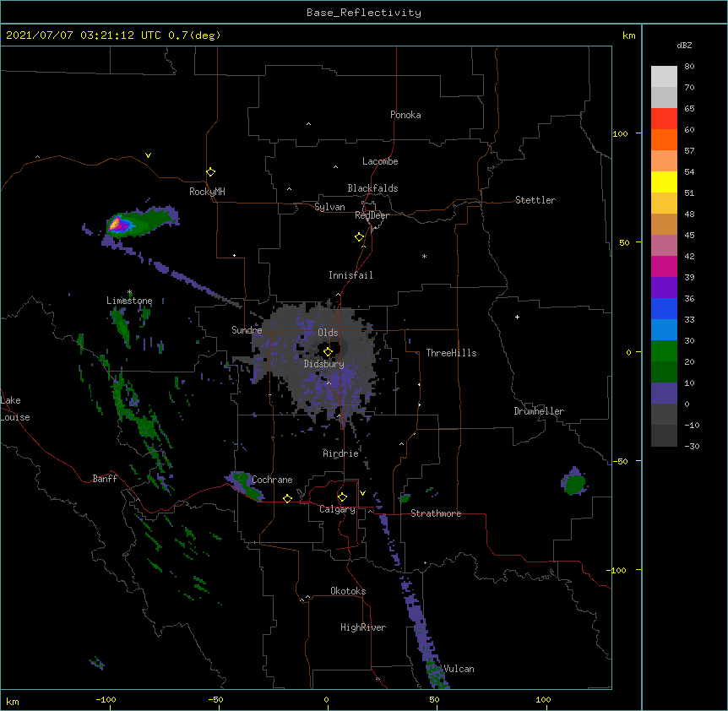Select the Lake Louise label

15,409
